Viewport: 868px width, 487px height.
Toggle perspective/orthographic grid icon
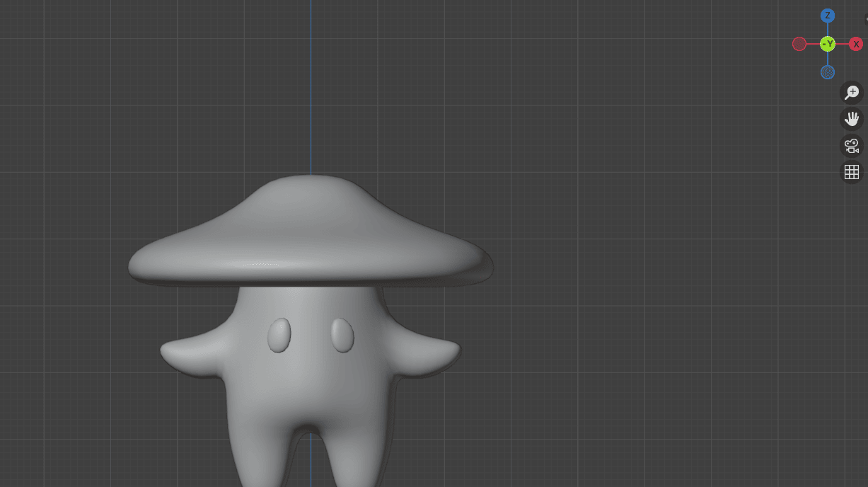852,172
